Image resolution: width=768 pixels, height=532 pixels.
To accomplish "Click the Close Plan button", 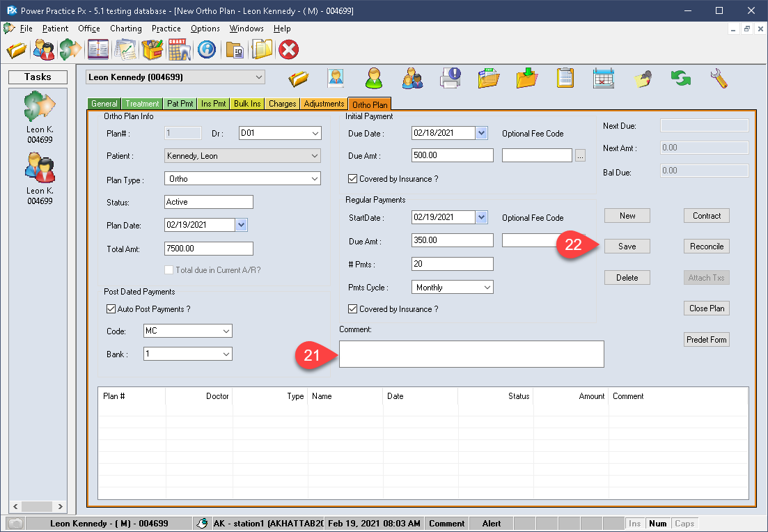I will pyautogui.click(x=706, y=308).
